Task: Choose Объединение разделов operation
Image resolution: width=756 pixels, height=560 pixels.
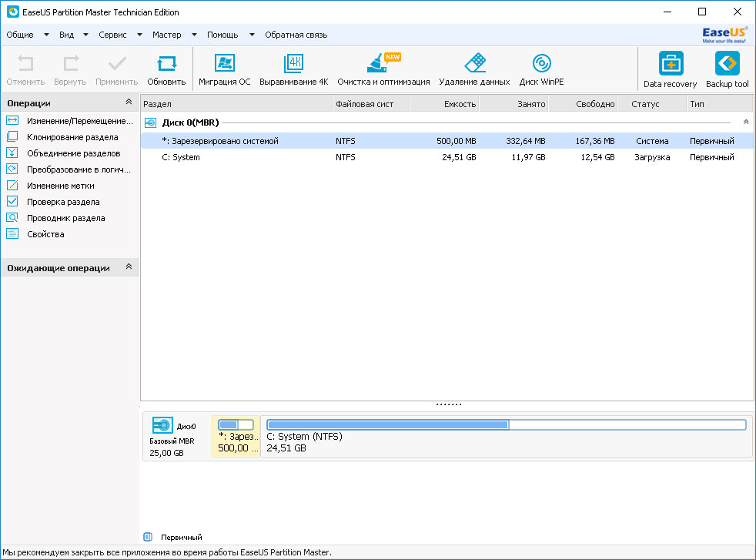Action: 63,153
